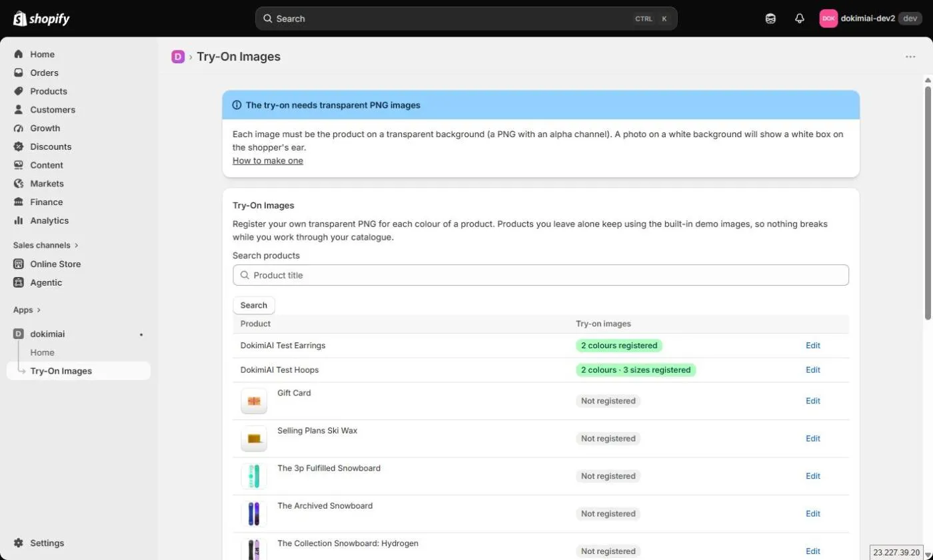Screen dimensions: 933x560
Task: Click the Agentic channel icon
Action: tap(19, 282)
